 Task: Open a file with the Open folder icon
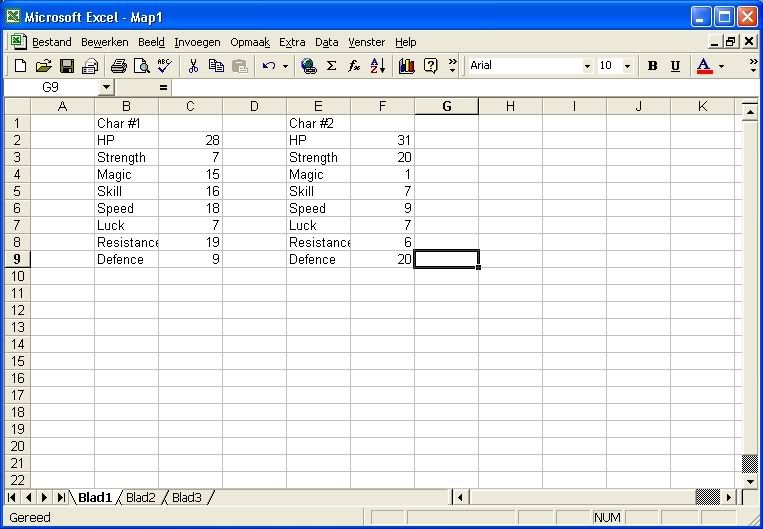pyautogui.click(x=43, y=66)
